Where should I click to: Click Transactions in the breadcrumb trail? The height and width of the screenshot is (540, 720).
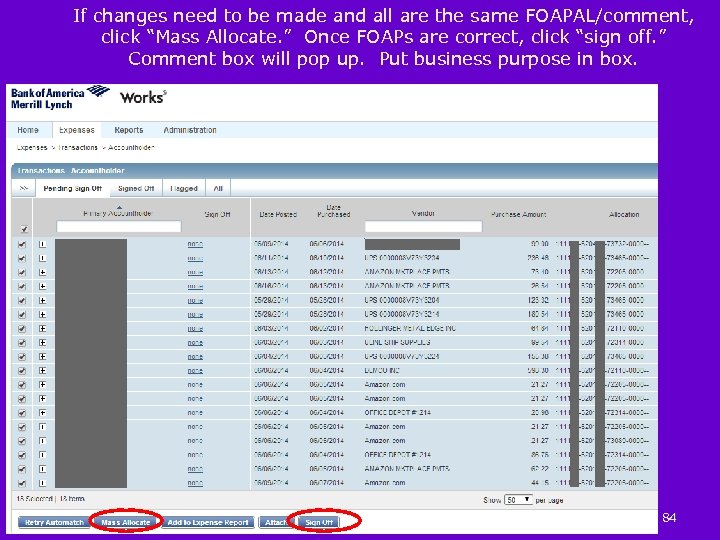pos(78,148)
